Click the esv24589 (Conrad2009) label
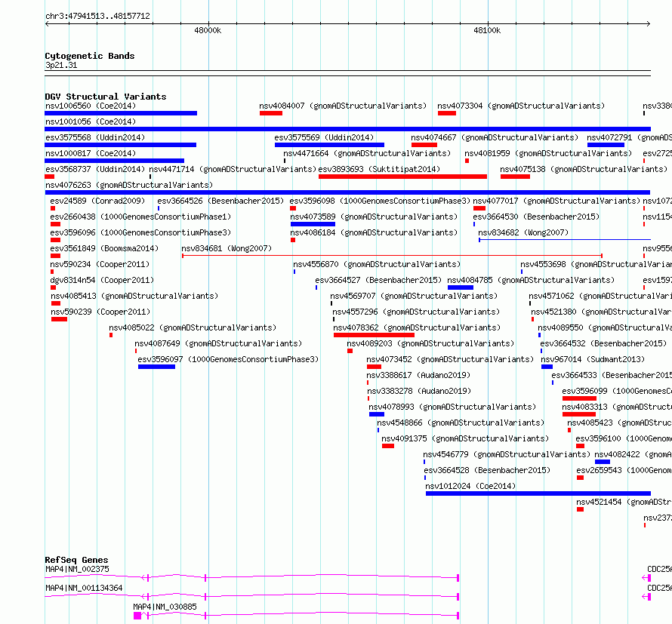672x624 pixels. 97,201
